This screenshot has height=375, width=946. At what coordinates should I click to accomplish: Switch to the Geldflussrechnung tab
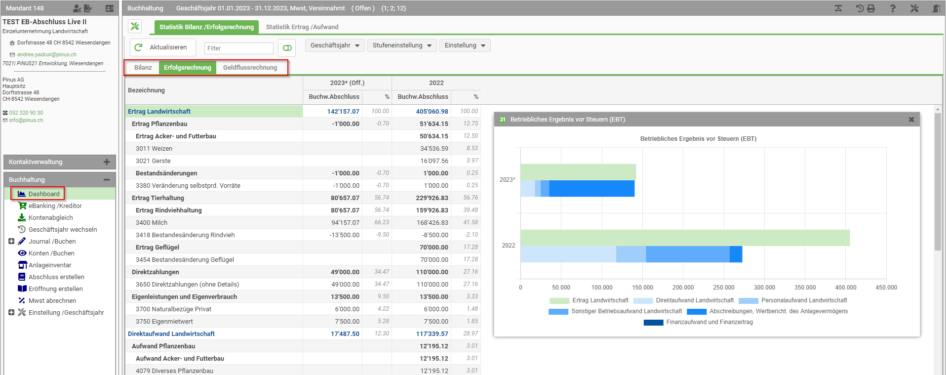[x=250, y=68]
